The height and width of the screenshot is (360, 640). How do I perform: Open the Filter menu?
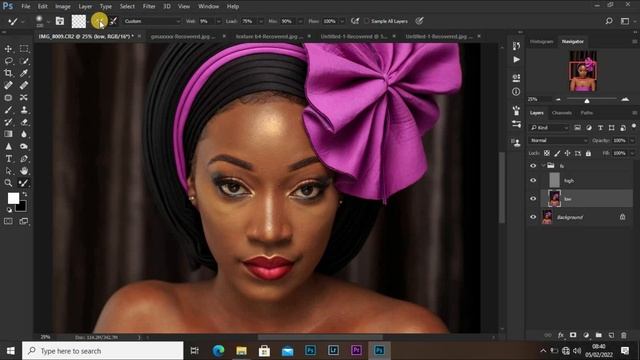click(x=149, y=6)
